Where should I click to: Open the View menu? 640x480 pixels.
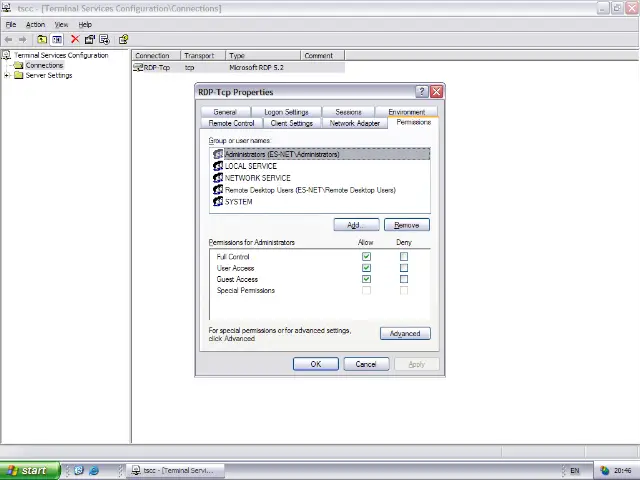click(61, 24)
